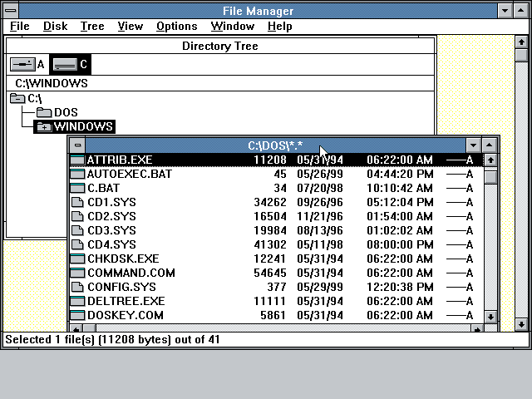Select the DOSKEY.COM file name

tap(126, 315)
